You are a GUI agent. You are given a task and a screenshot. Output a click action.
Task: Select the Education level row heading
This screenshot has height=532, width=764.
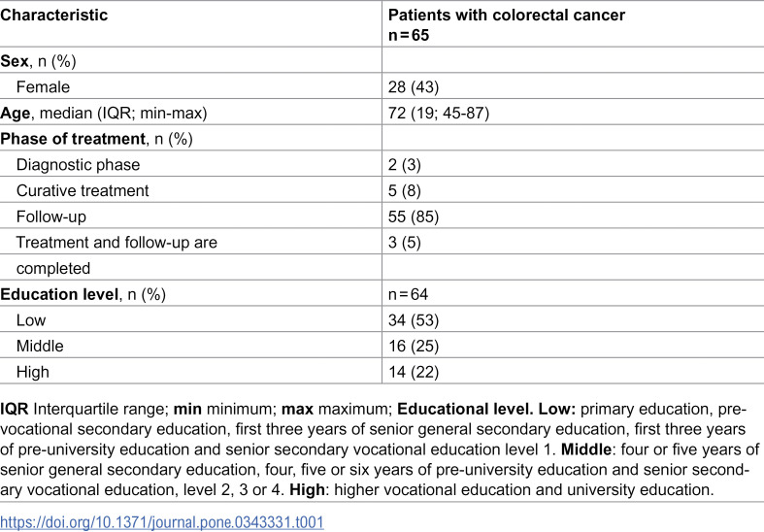coord(83,294)
